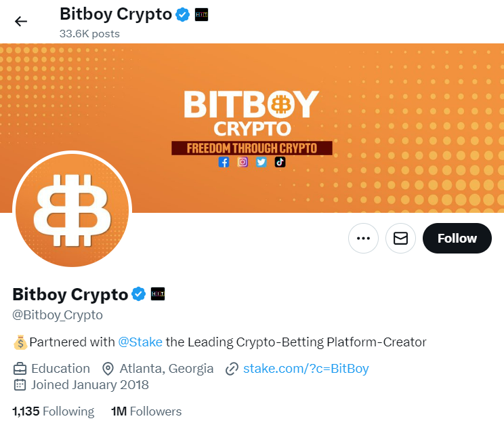Click the Education category label

(61, 369)
